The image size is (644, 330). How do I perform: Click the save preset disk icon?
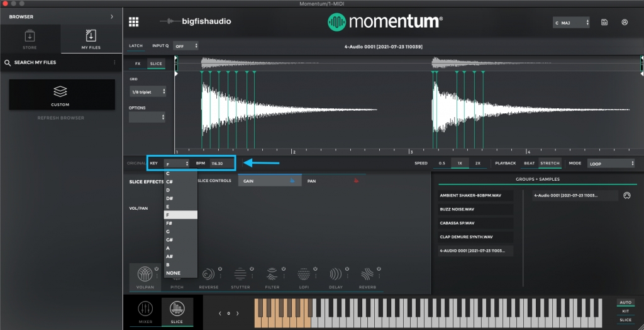pos(604,22)
